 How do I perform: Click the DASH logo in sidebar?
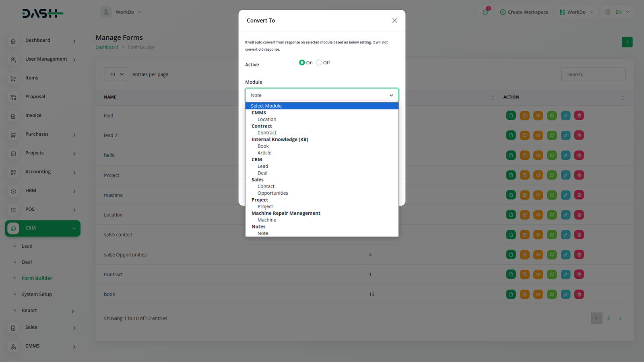42,14
